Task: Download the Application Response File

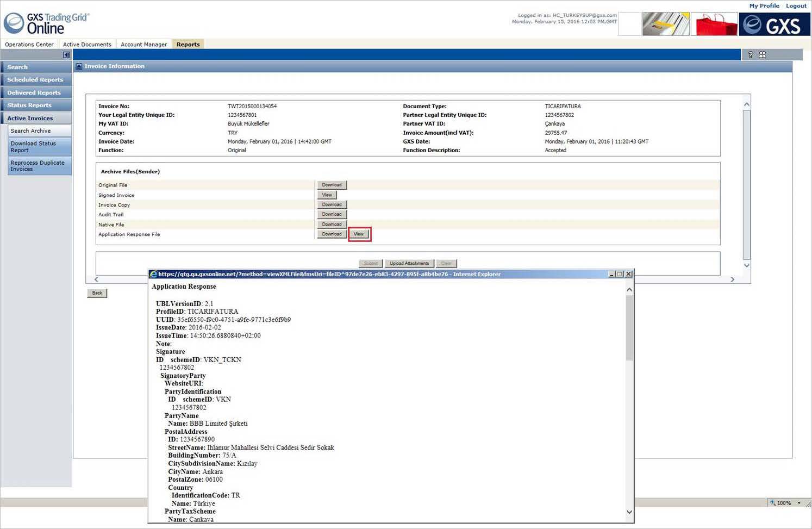Action: (332, 234)
